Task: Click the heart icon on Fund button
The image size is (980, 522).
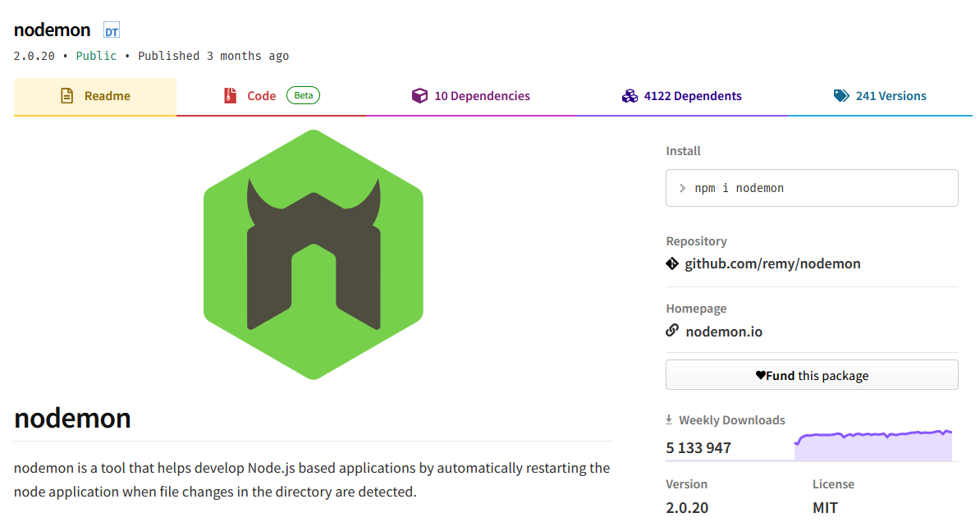Action: (x=760, y=375)
